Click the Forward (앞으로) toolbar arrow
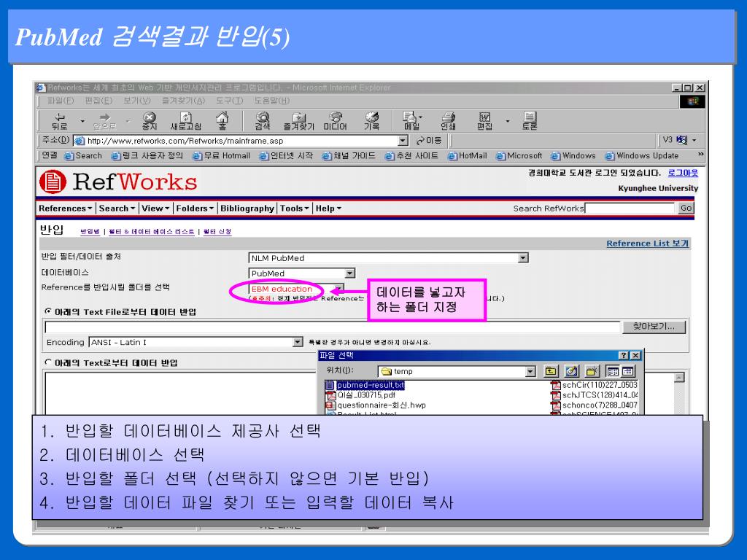 point(104,121)
